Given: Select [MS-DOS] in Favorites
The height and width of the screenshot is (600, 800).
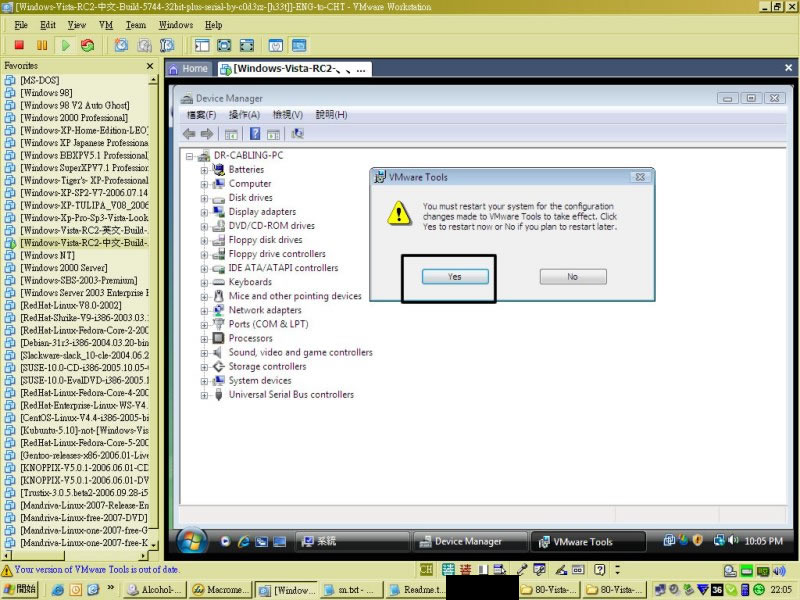Looking at the screenshot, I should pyautogui.click(x=39, y=80).
